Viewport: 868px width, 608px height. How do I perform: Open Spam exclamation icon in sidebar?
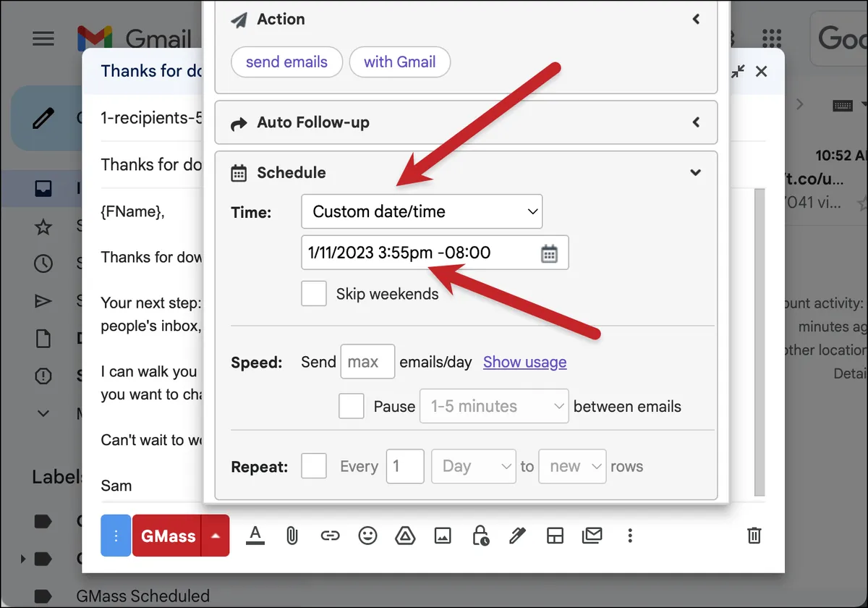click(x=43, y=376)
